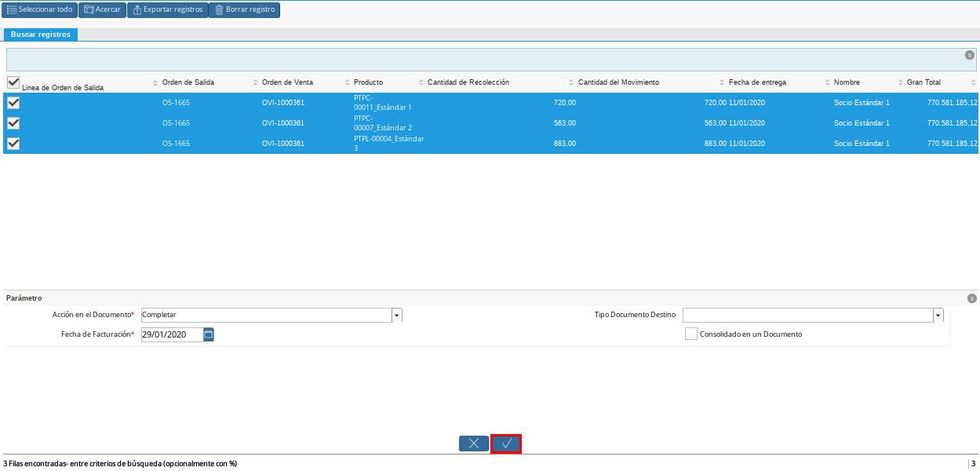Click the Fecha de Facturación date field

(x=171, y=334)
